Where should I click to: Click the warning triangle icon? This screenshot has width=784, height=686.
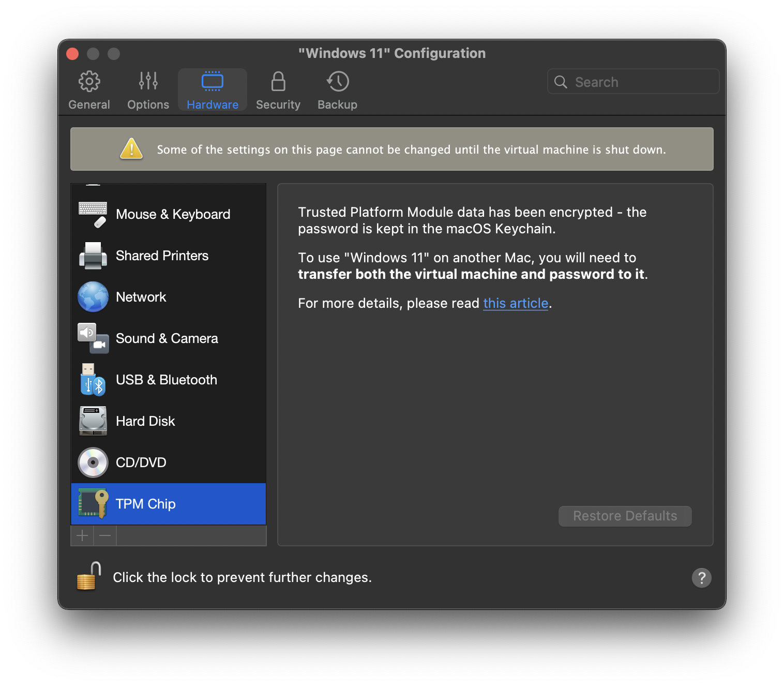(x=131, y=149)
